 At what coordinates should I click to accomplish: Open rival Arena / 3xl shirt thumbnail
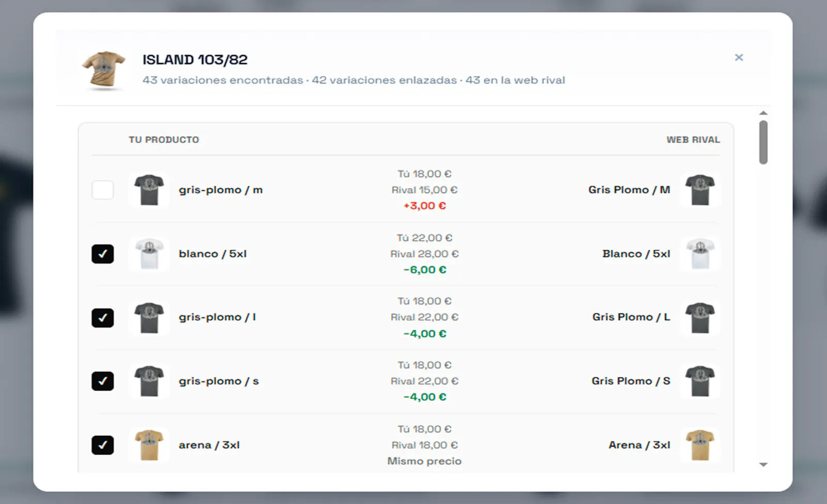pos(700,445)
